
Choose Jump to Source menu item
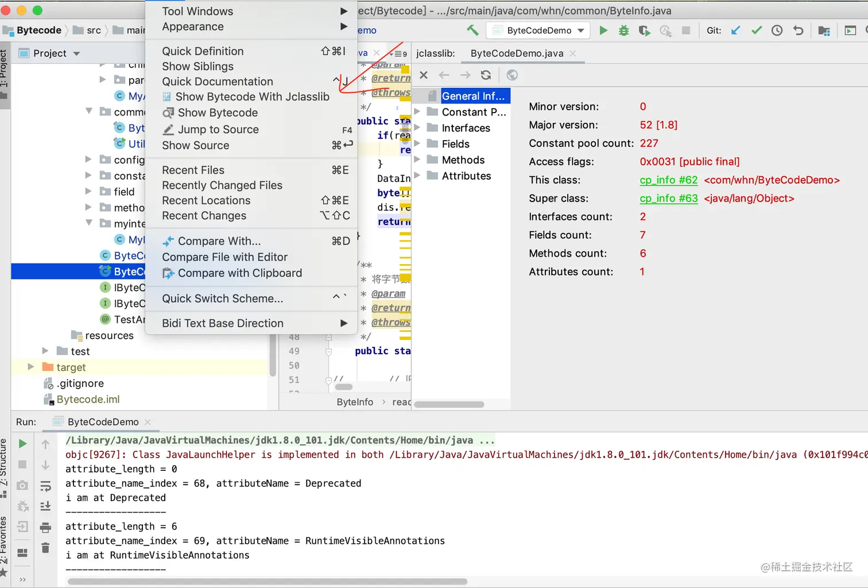pyautogui.click(x=251, y=129)
